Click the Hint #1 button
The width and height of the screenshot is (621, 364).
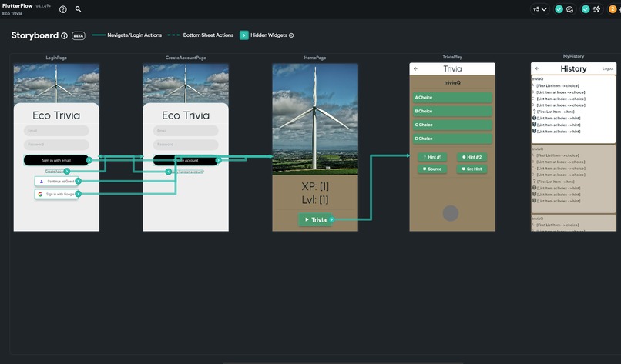coord(432,157)
